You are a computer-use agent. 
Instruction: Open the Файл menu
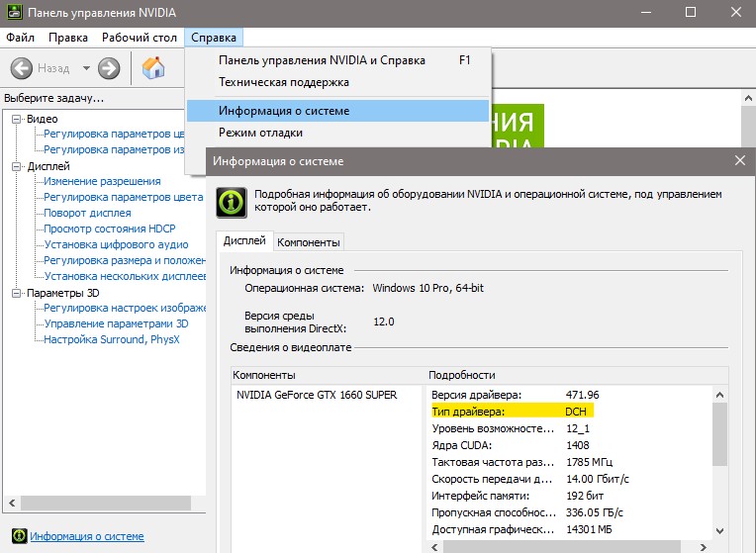20,38
